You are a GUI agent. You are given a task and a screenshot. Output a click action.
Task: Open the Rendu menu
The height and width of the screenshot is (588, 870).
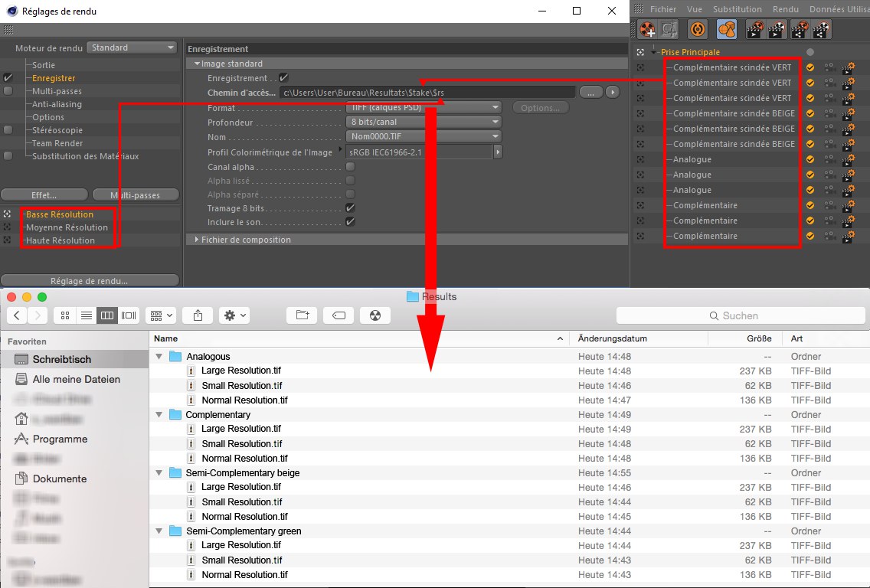point(785,9)
